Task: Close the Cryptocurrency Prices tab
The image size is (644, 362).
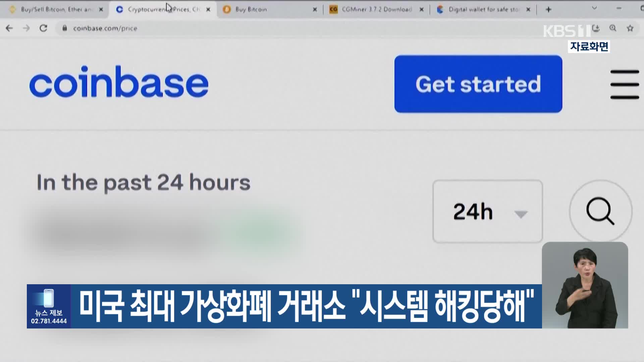Action: [x=208, y=10]
